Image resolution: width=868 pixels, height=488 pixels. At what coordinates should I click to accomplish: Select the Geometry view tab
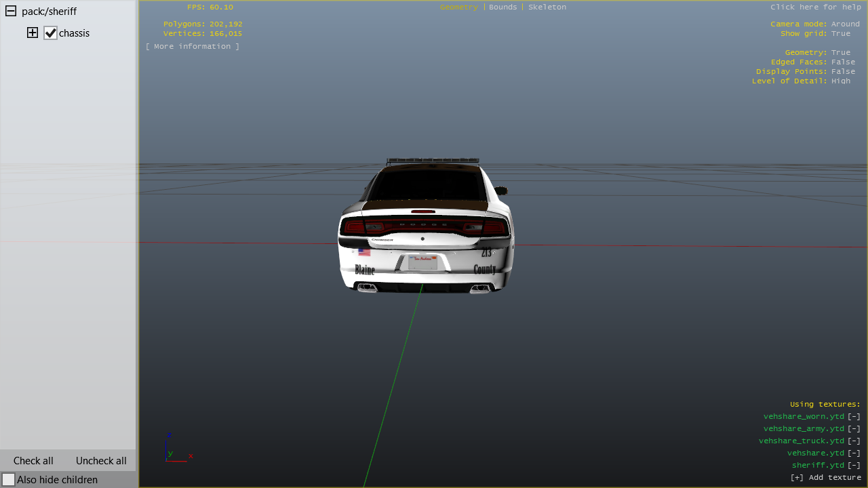(x=458, y=7)
